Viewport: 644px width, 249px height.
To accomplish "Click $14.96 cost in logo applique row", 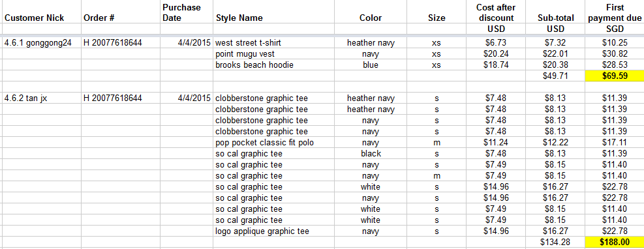I will pos(495,231).
